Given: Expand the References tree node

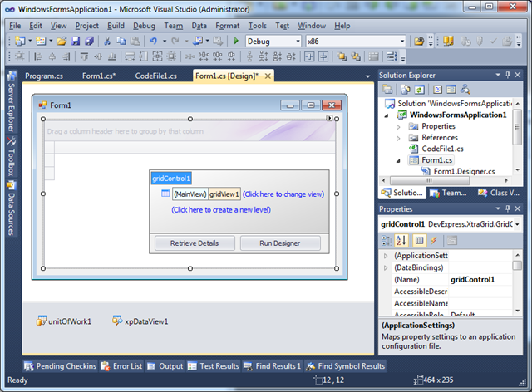Looking at the screenshot, I should (x=398, y=138).
